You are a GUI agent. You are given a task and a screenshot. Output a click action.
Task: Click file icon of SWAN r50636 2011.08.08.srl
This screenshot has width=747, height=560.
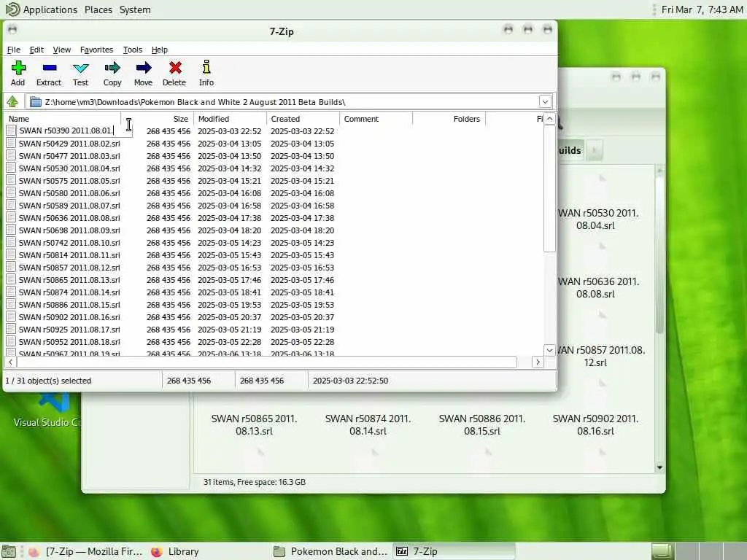(11, 217)
